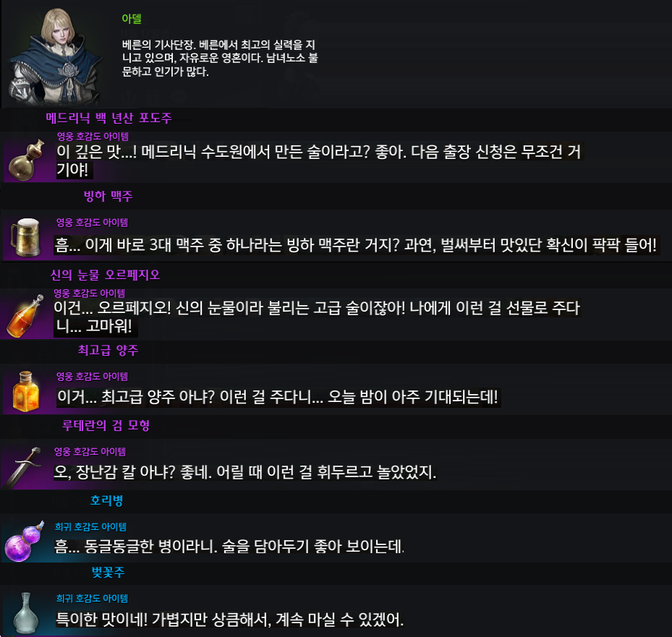Click the 루테란의 검 모형 heading
Image resolution: width=672 pixels, height=637 pixels.
point(106,425)
